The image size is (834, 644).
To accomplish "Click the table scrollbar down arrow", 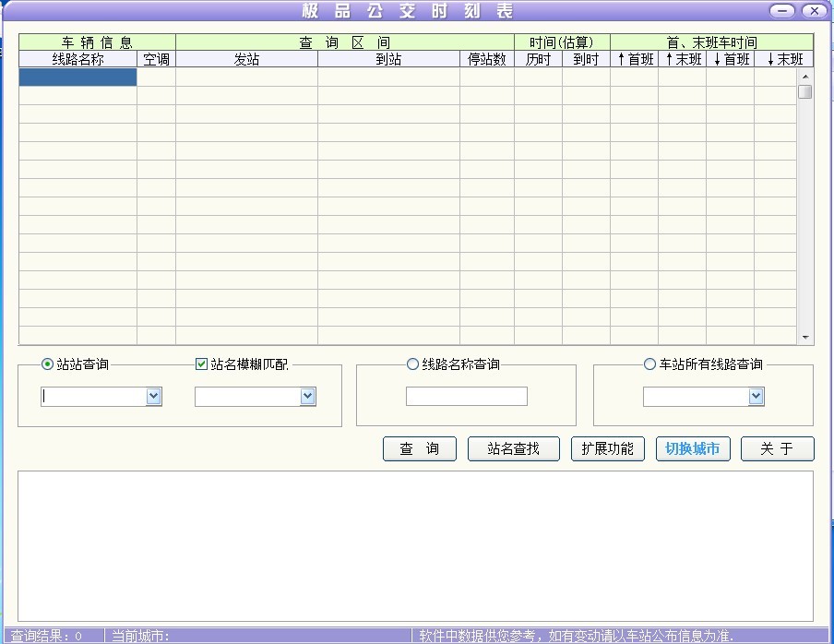I will tap(805, 338).
